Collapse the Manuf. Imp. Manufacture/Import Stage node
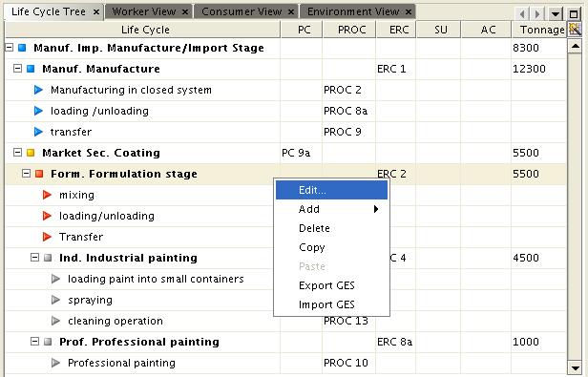Image resolution: width=588 pixels, height=377 pixels. (x=10, y=48)
